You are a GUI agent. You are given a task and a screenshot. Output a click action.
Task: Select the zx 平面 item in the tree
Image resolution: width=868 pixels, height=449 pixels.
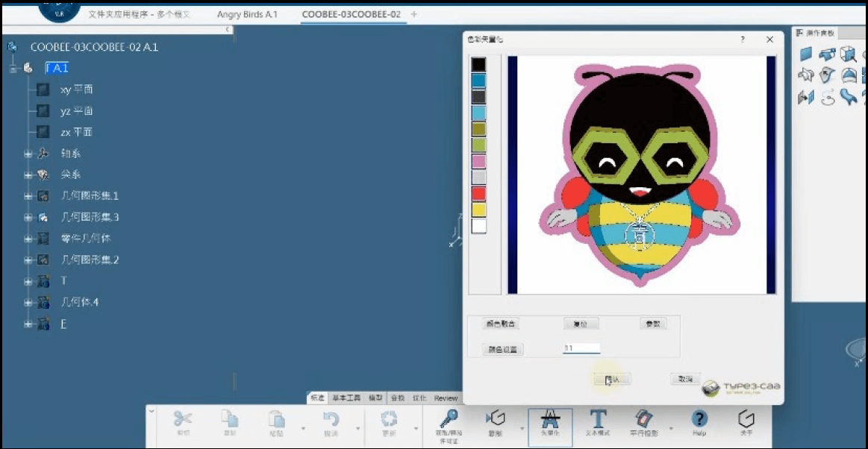76,133
